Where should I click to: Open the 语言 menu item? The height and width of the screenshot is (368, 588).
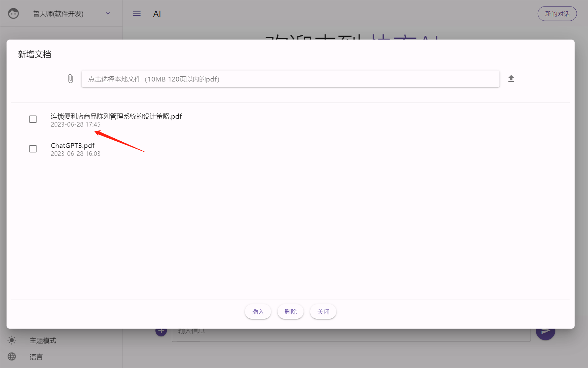(x=36, y=357)
